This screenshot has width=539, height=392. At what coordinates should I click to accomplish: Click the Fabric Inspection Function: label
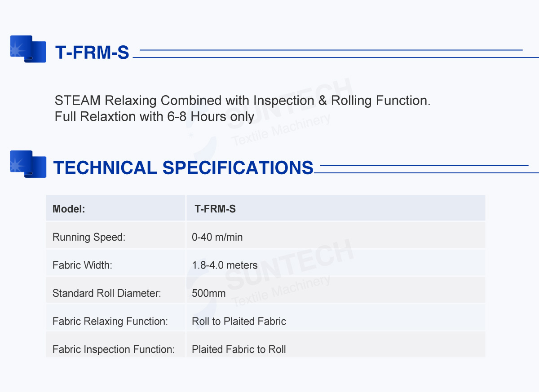114,349
